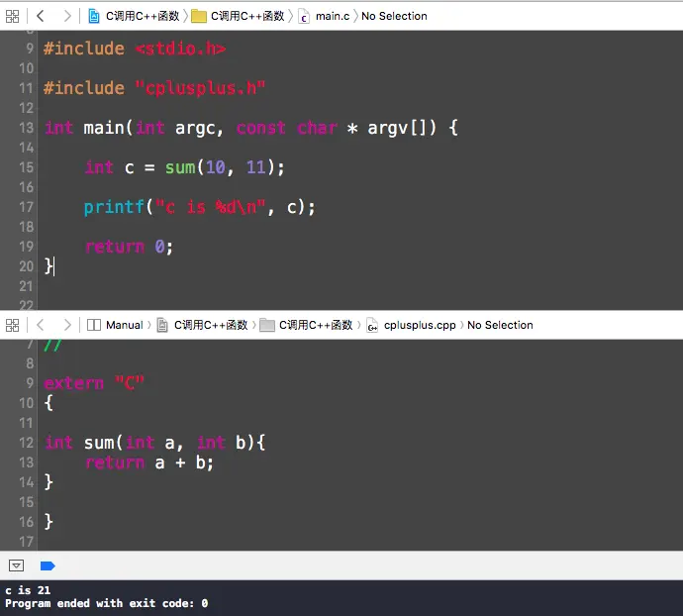This screenshot has width=683, height=616.
Task: Go back in main.c editor history
Action: point(41,16)
